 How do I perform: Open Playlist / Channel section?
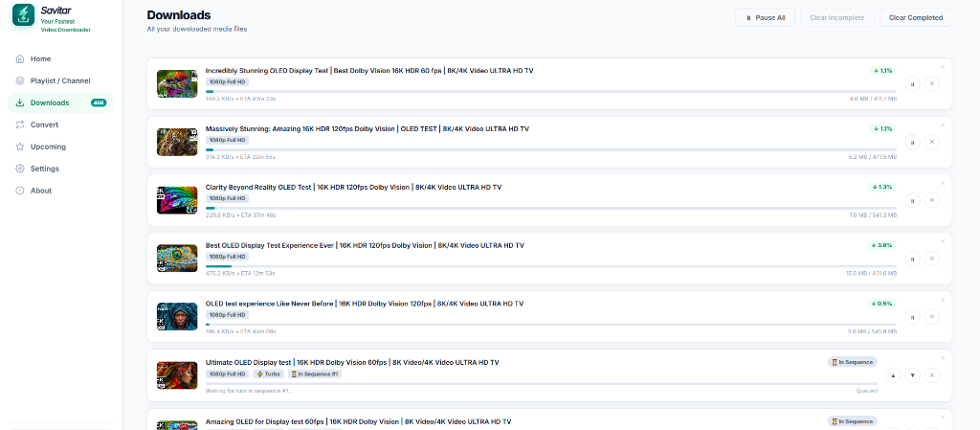point(61,80)
